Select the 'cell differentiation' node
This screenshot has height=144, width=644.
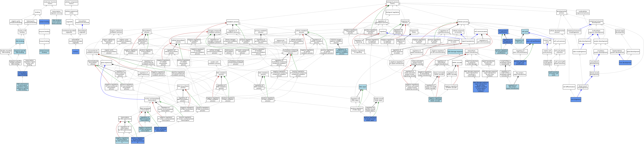(x=569, y=87)
